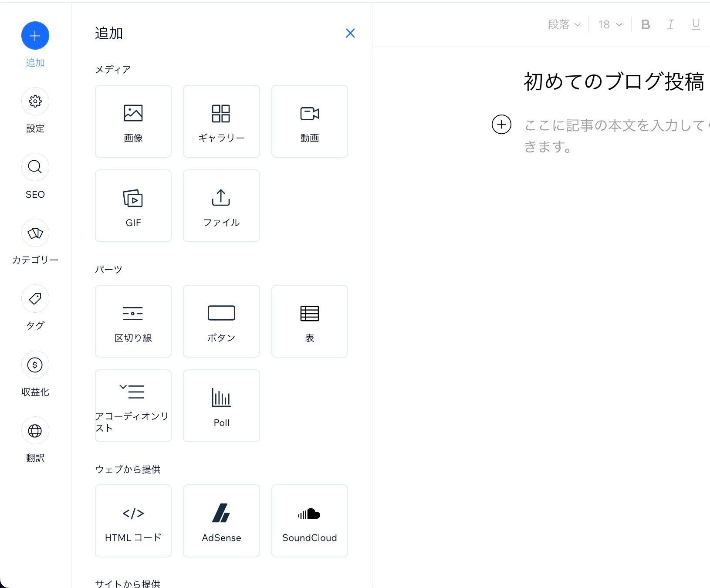Insert a 区切り線 divider
The width and height of the screenshot is (710, 588).
(133, 321)
